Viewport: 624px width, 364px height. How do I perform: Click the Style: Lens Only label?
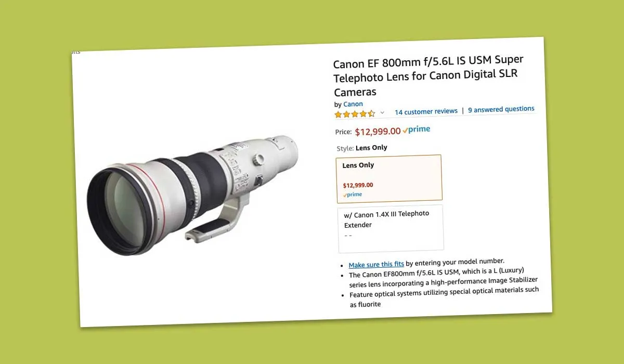pos(362,148)
